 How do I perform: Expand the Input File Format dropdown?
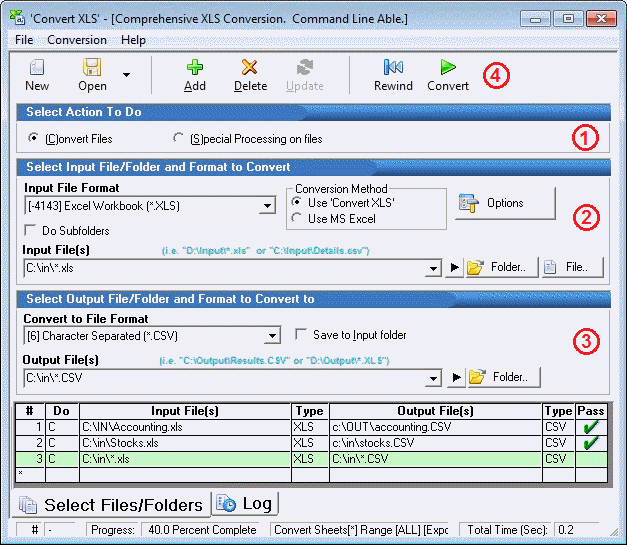tap(267, 206)
